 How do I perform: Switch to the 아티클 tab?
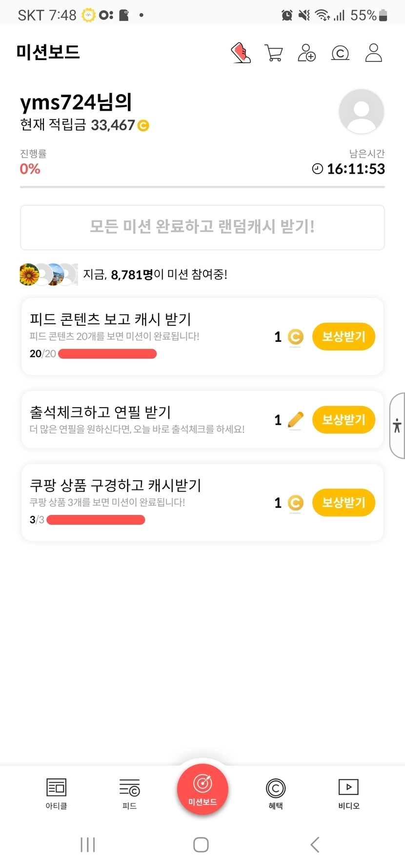(x=57, y=793)
